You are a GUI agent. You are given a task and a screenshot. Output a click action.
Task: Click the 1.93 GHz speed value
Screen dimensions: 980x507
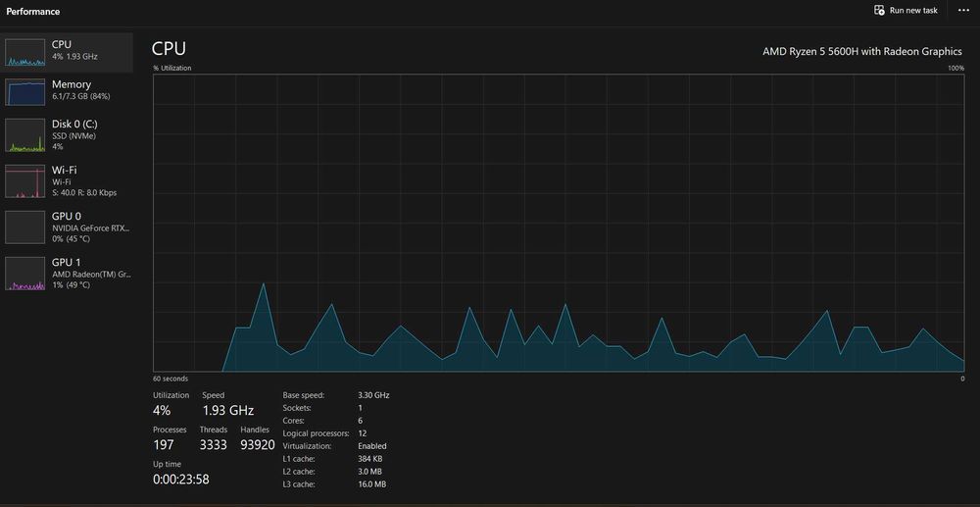[228, 411]
